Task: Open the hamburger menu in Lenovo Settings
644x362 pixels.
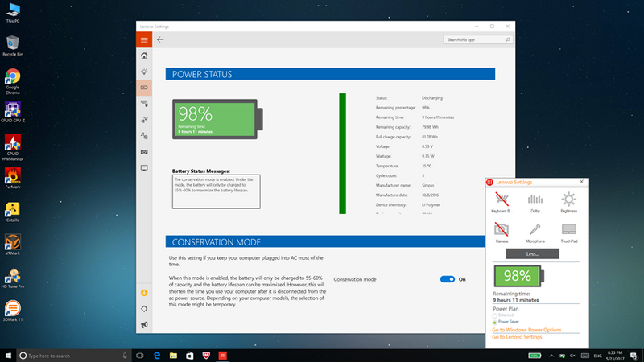Action: pyautogui.click(x=144, y=39)
